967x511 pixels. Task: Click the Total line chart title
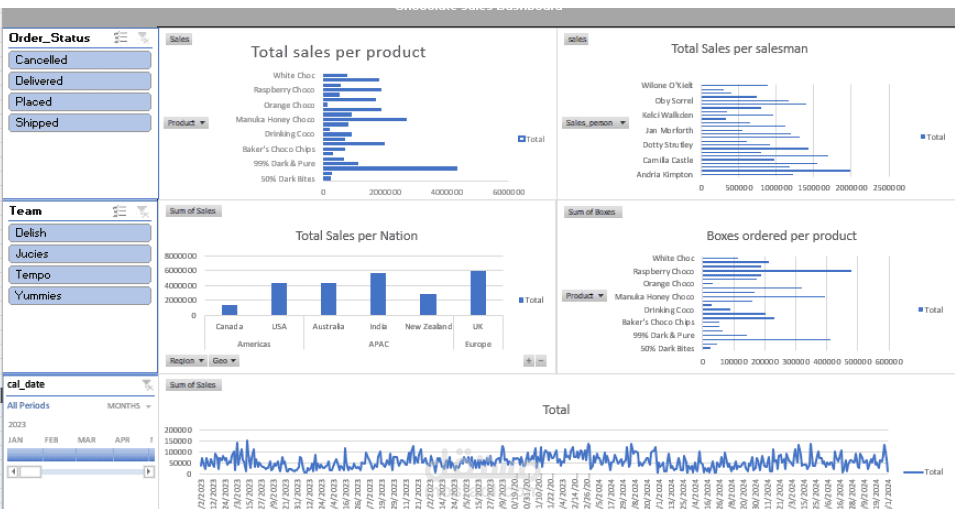[x=556, y=409]
